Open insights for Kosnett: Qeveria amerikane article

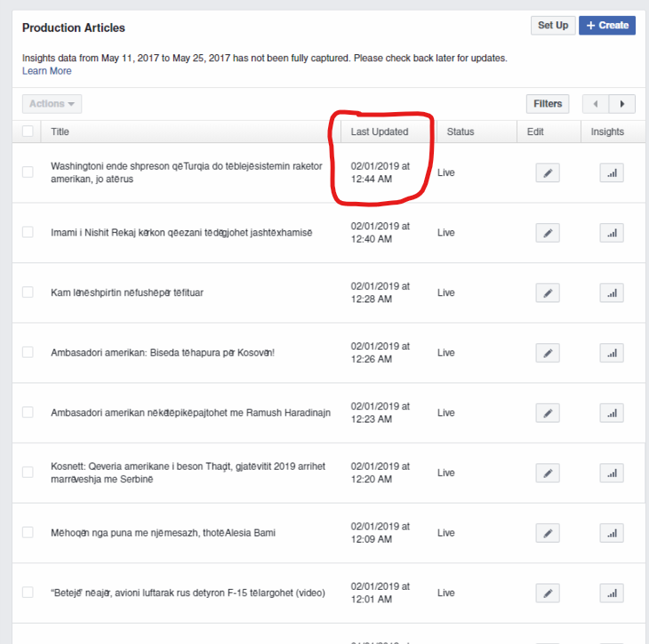pyautogui.click(x=612, y=473)
